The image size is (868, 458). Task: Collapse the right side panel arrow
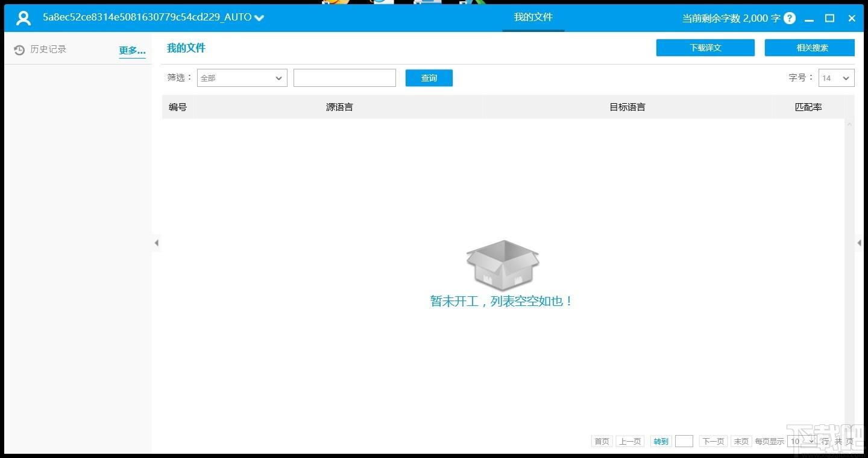coord(860,243)
